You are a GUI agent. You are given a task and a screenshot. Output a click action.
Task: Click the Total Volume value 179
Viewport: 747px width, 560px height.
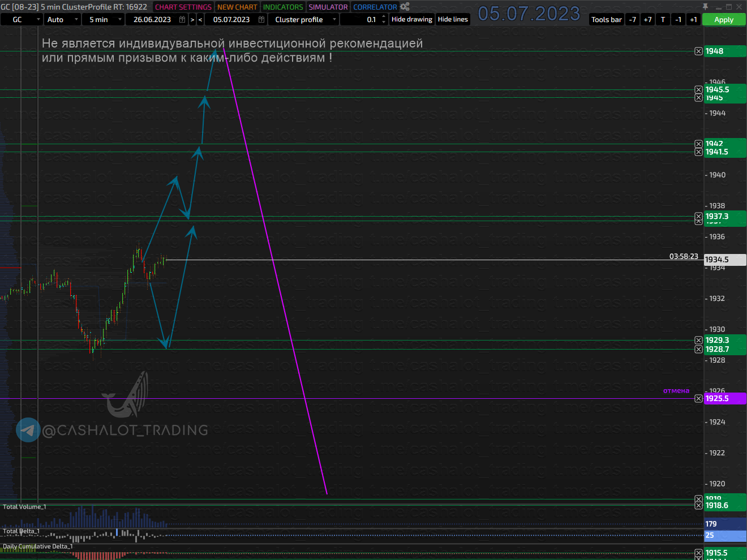[x=725, y=524]
